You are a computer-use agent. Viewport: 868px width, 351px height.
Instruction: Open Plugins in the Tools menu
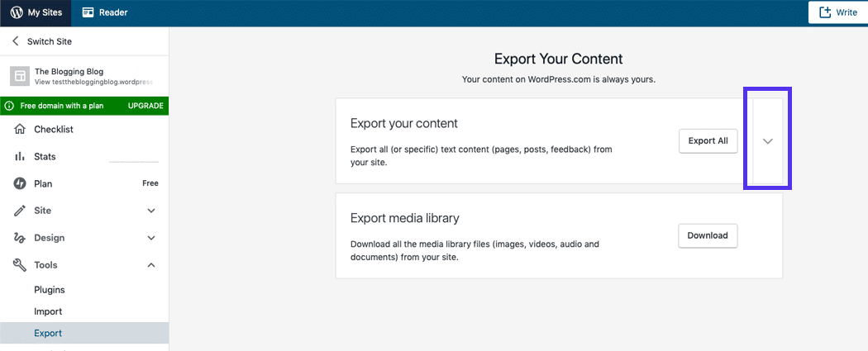(50, 290)
